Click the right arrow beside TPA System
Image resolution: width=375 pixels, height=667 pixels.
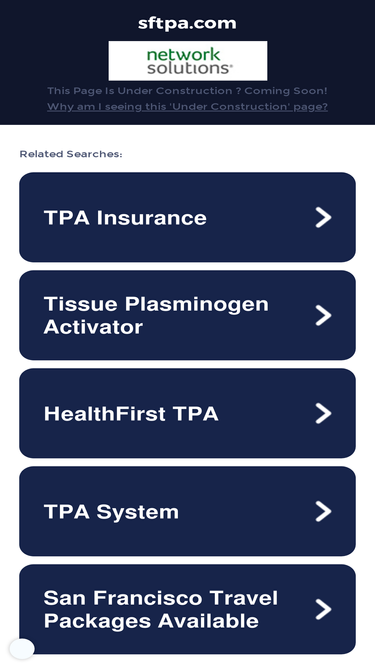pos(324,511)
